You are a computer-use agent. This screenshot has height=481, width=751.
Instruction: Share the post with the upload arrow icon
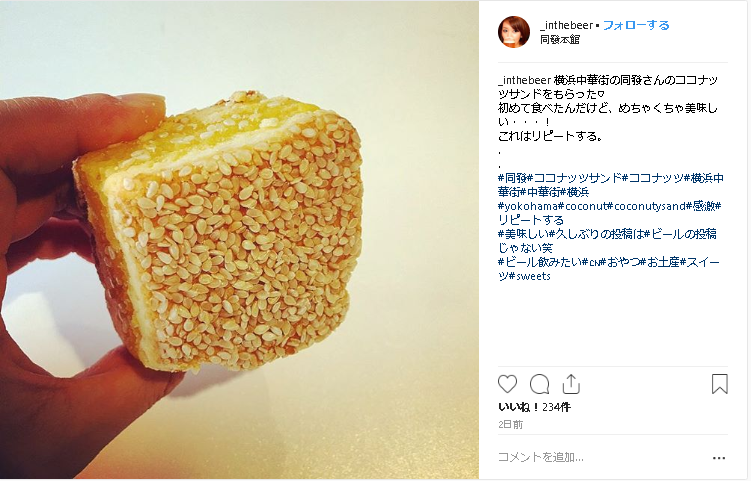[571, 384]
